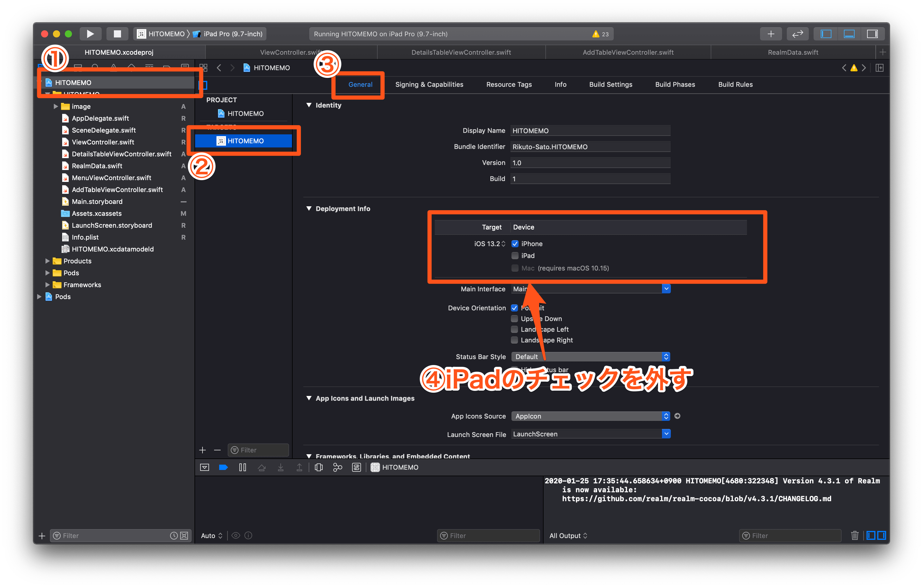Go back with the editor back chevron
This screenshot has height=588, width=923.
(219, 68)
